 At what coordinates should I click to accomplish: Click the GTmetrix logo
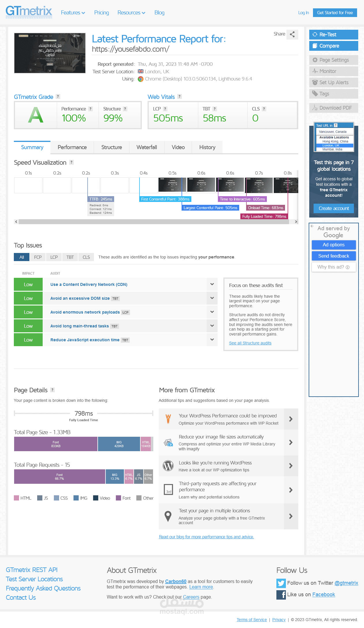[x=29, y=12]
